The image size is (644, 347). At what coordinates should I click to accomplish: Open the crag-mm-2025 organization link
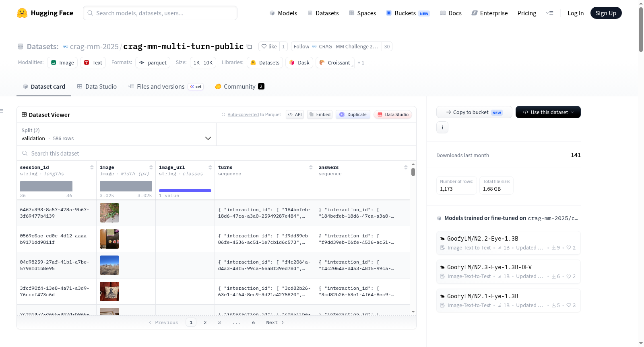pos(94,46)
